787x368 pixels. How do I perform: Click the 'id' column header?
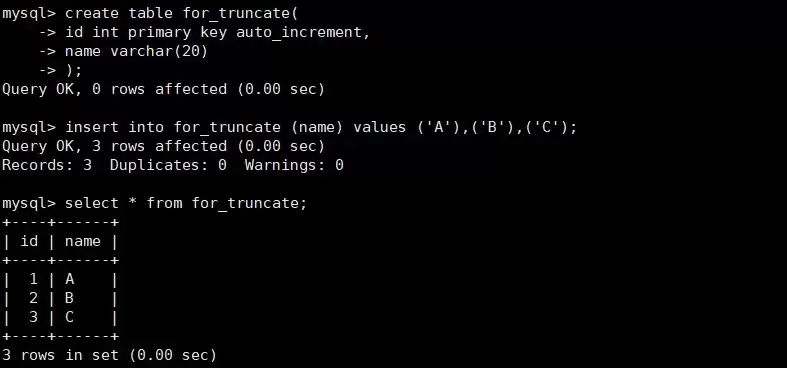(x=29, y=241)
